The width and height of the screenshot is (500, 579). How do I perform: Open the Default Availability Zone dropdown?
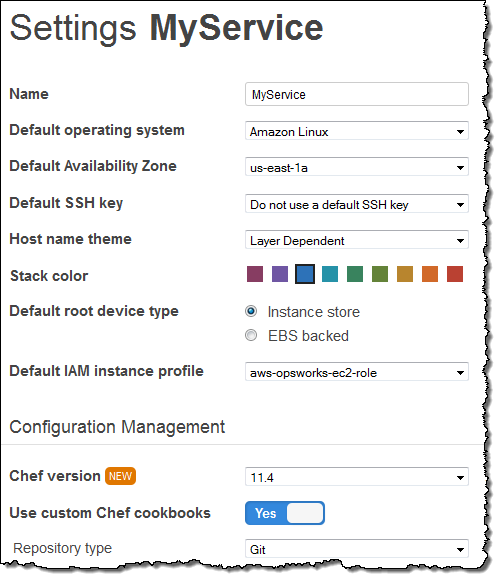(x=356, y=167)
